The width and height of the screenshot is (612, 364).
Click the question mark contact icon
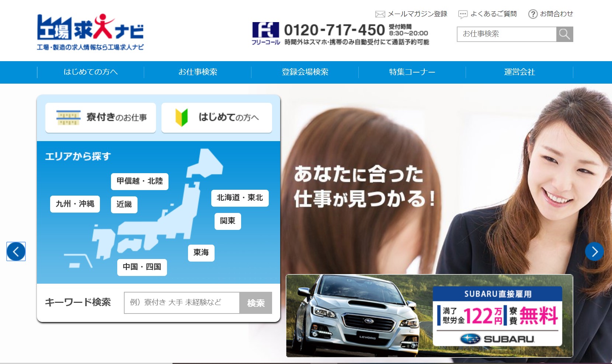click(533, 14)
